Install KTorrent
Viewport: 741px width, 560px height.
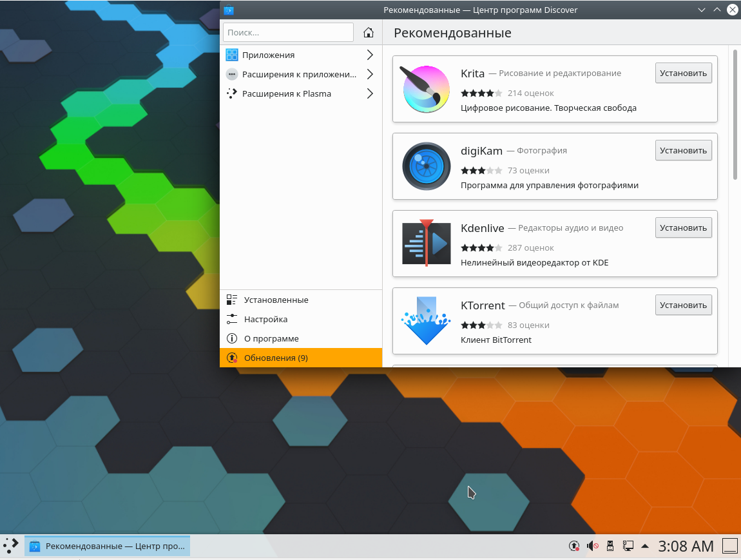(684, 305)
